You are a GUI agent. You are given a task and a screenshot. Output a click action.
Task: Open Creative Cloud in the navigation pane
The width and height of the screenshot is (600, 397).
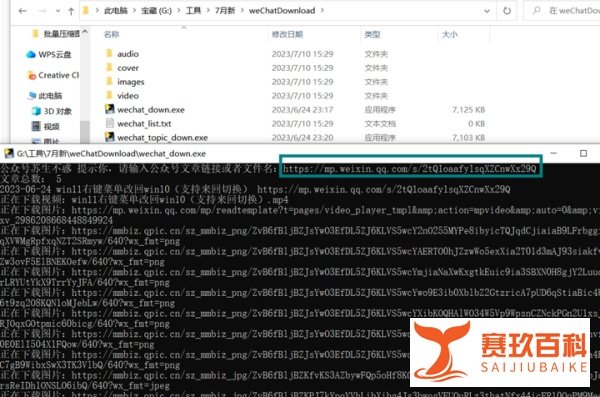[59, 75]
